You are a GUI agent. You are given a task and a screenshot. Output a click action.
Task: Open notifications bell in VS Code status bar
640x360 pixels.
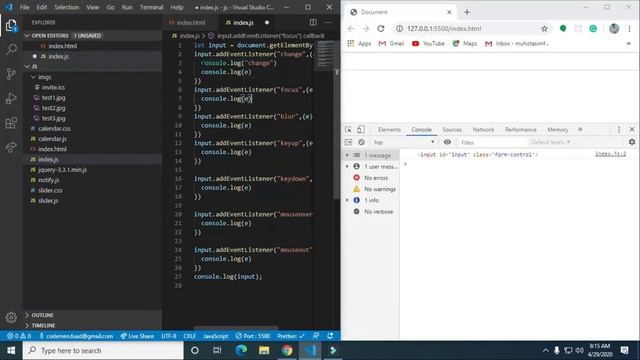click(330, 336)
